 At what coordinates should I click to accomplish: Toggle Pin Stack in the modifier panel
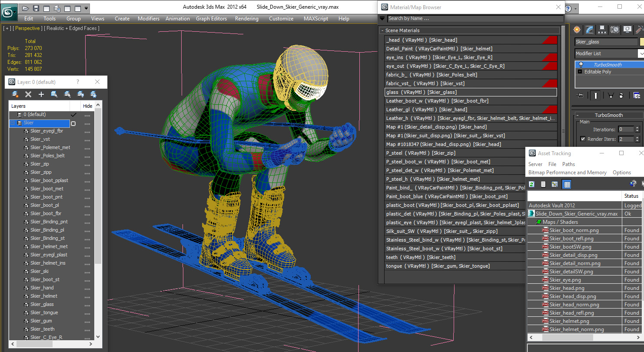580,96
